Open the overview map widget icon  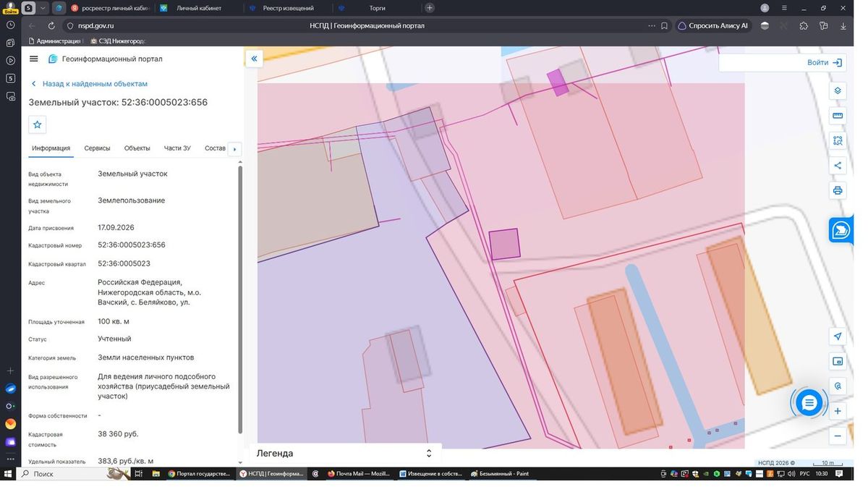[838, 361]
